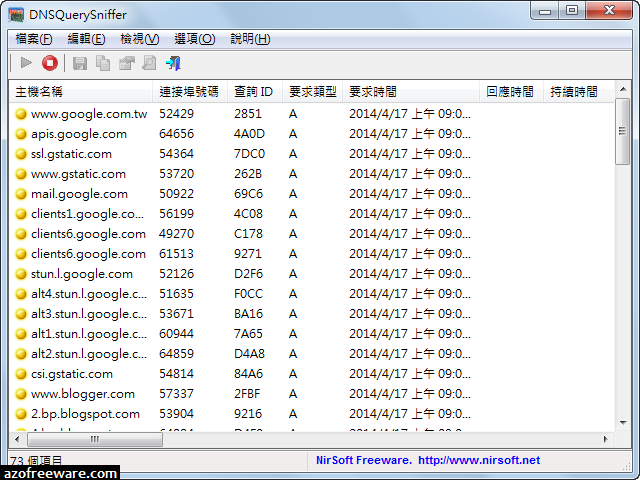Select the apis.google.com row

click(x=311, y=134)
